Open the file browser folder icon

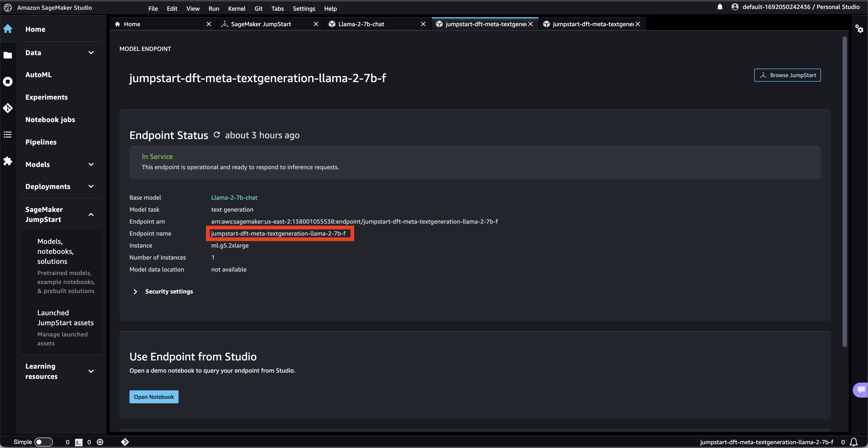tap(8, 55)
